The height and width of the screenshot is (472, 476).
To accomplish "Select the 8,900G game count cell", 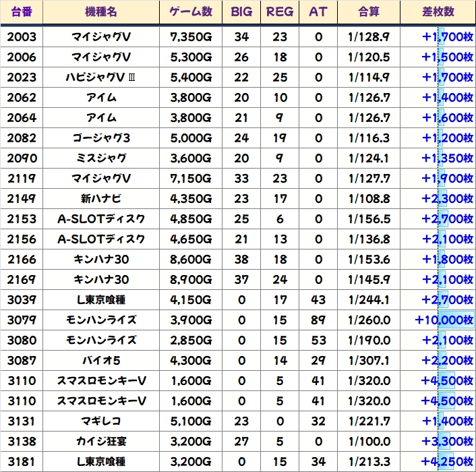I will (191, 279).
